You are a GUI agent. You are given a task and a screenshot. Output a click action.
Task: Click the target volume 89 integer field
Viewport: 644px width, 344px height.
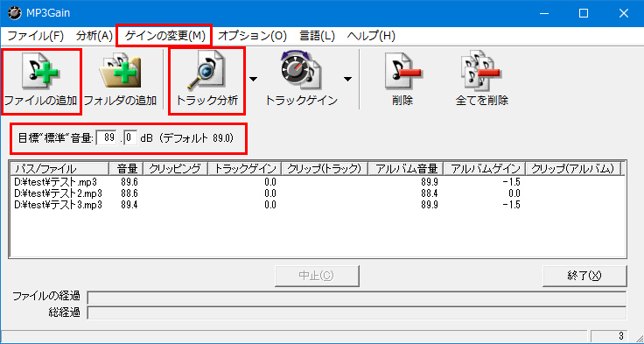tap(107, 137)
